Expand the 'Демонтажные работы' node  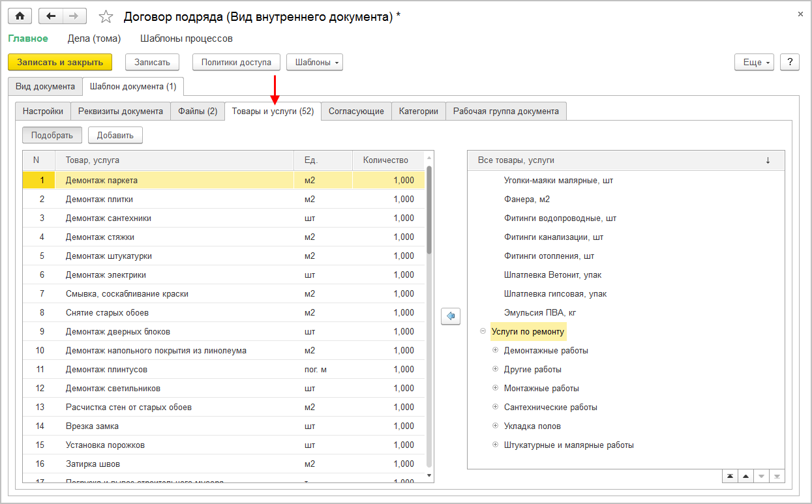[495, 350]
